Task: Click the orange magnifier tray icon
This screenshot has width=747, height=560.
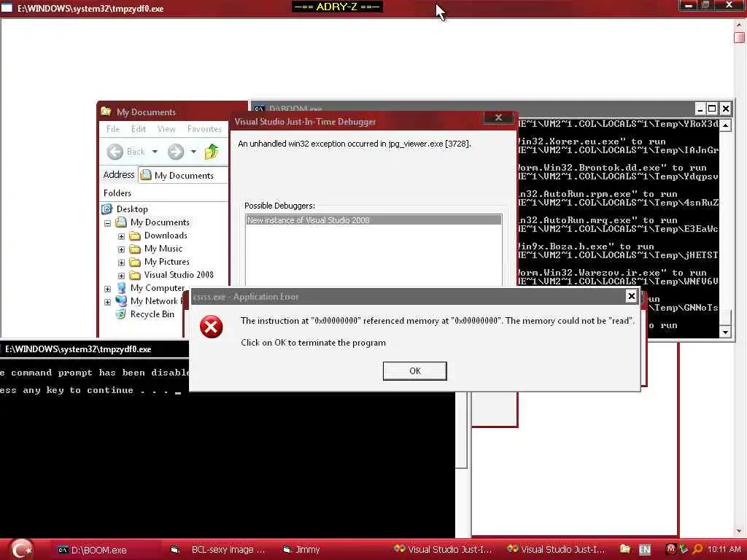Action: coord(697,550)
